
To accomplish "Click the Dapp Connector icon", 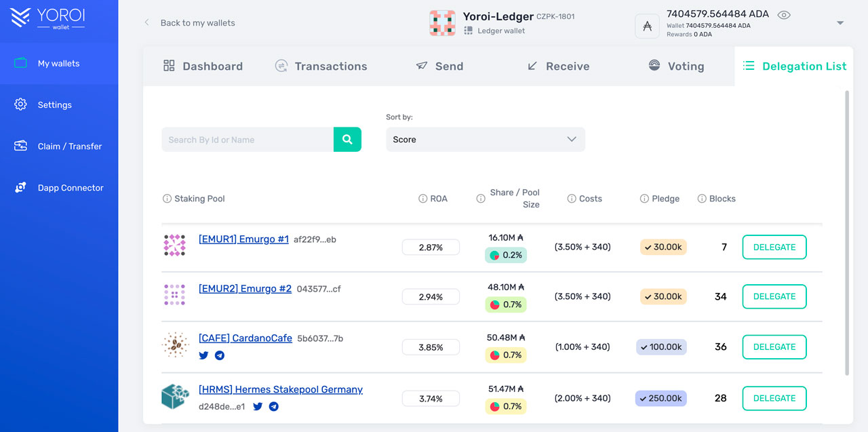I will click(x=20, y=187).
